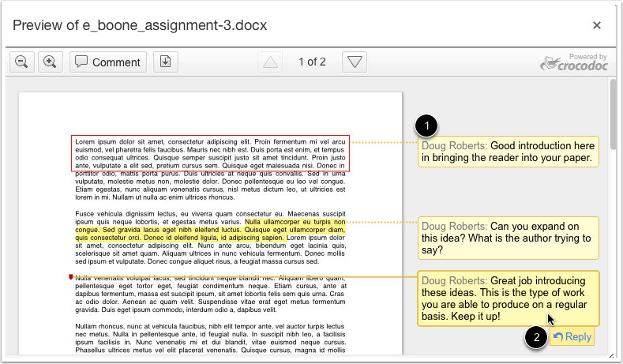Click the vertical scrollbar thumb

(614, 114)
